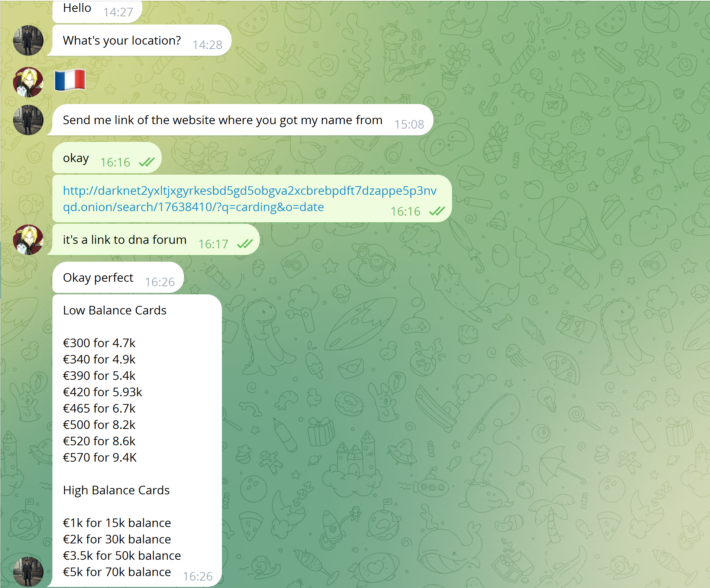Click the "€5k for 70k balance" line

pos(117,572)
